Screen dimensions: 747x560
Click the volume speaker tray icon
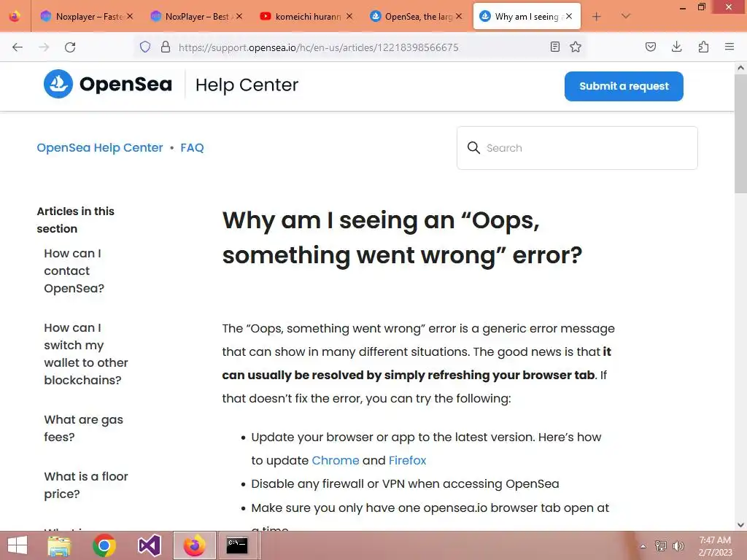[678, 545]
